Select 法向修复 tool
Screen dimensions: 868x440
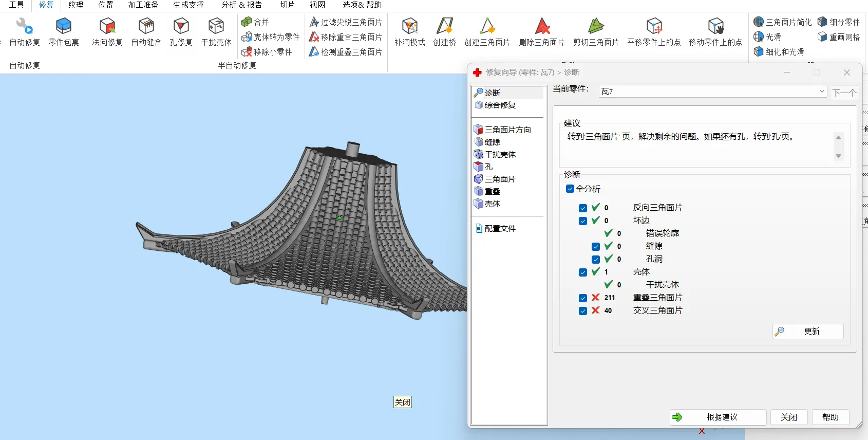click(x=107, y=32)
